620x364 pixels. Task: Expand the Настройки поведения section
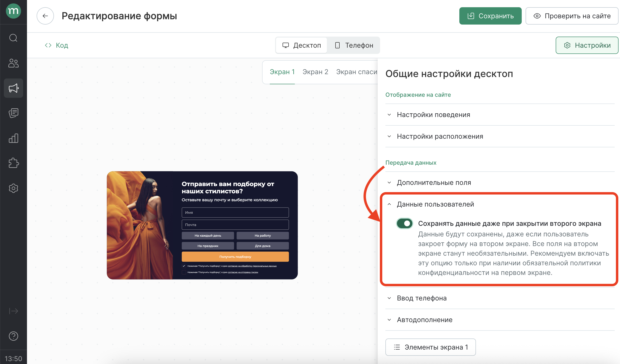click(433, 114)
